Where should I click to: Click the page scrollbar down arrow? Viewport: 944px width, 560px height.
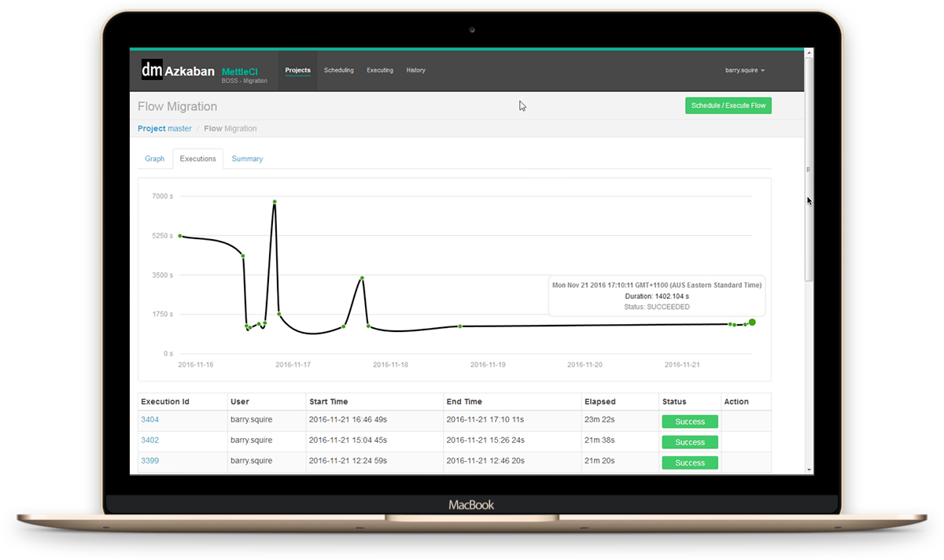[809, 470]
